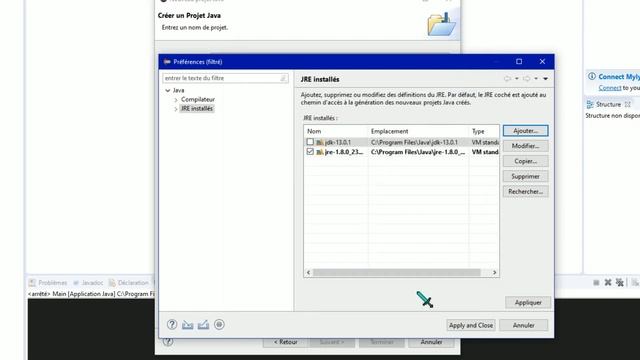Click the back navigation arrow icon
The height and width of the screenshot is (360, 640).
(x=507, y=78)
